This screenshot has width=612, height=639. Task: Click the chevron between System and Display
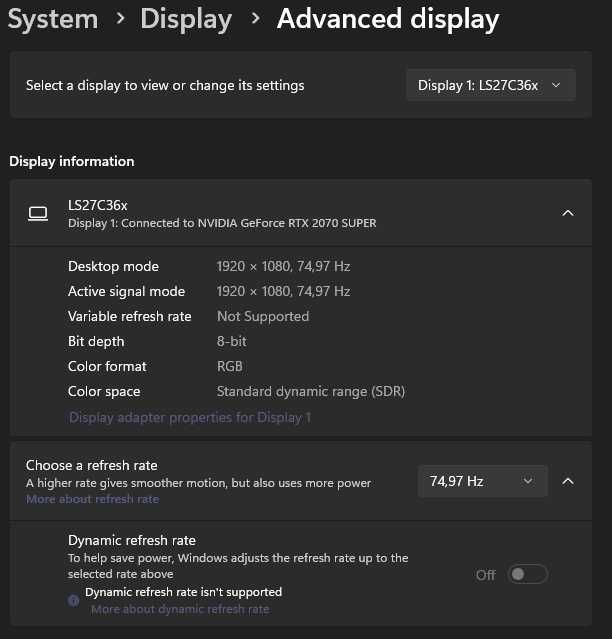point(120,19)
